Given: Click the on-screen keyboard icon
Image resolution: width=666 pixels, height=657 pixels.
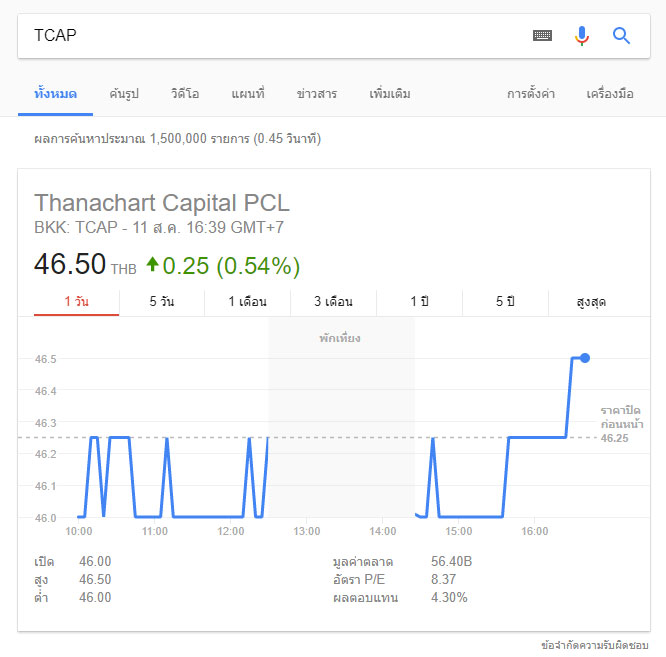Looking at the screenshot, I should 542,36.
